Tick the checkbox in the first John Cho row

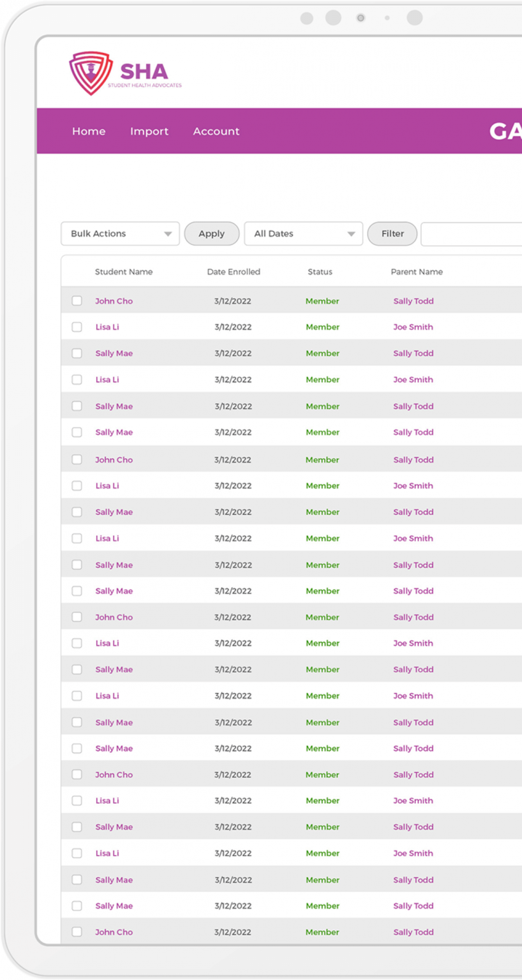77,301
